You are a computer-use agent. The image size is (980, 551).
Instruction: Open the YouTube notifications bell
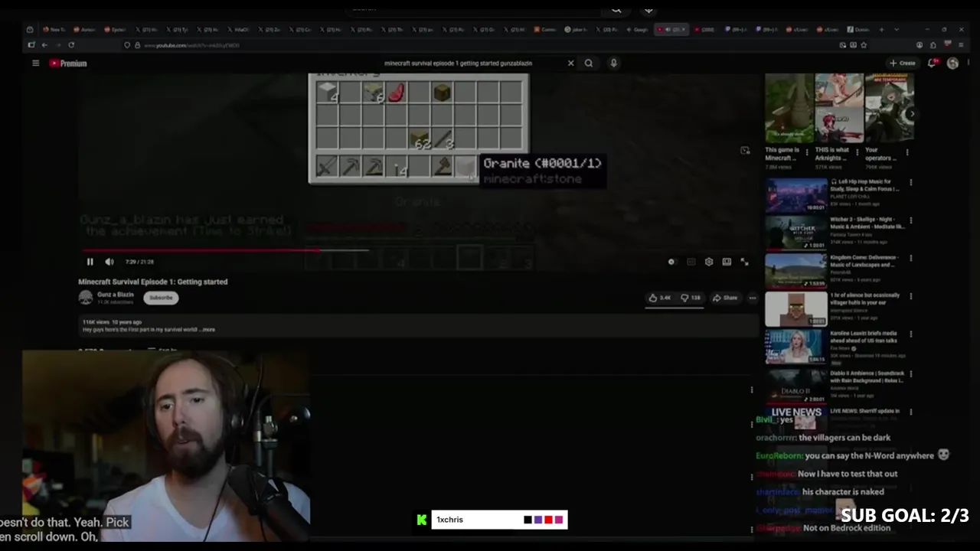(x=933, y=64)
